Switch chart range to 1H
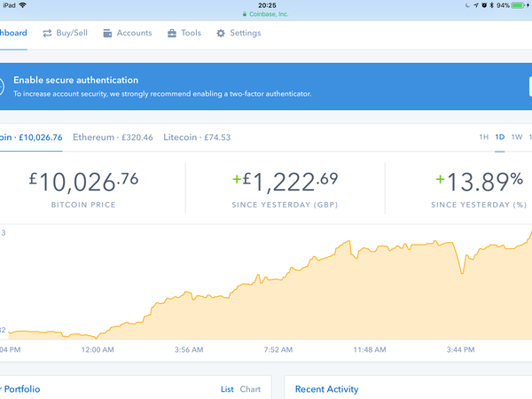Viewport: 532px width, 399px height. point(484,137)
